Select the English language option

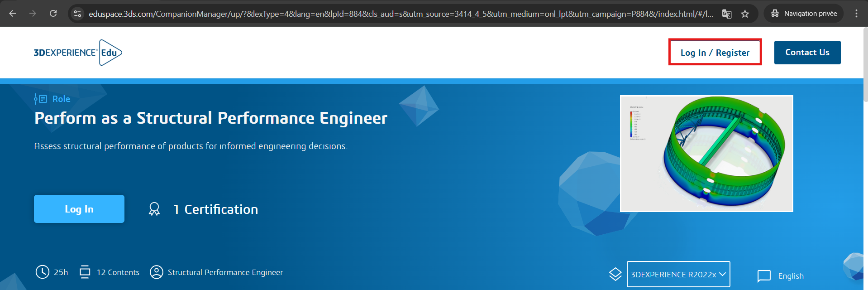click(791, 276)
